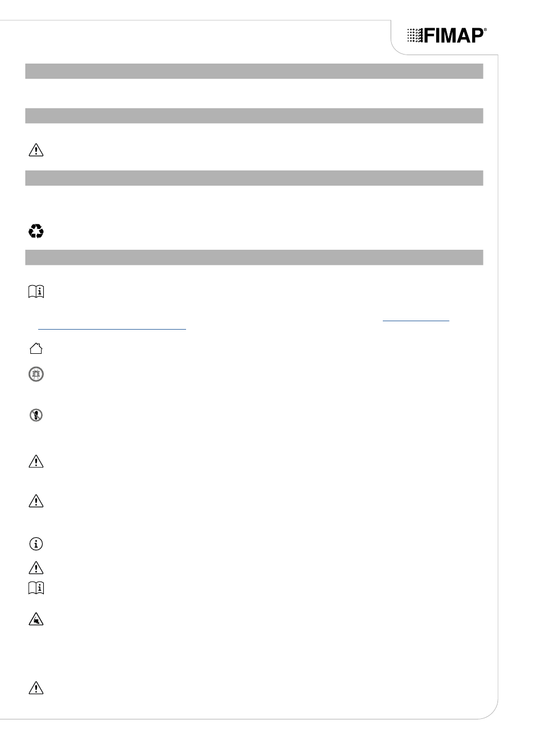Click the manual book icon above the hand-hazard triangle
This screenshot has height=756, width=534.
click(36, 588)
